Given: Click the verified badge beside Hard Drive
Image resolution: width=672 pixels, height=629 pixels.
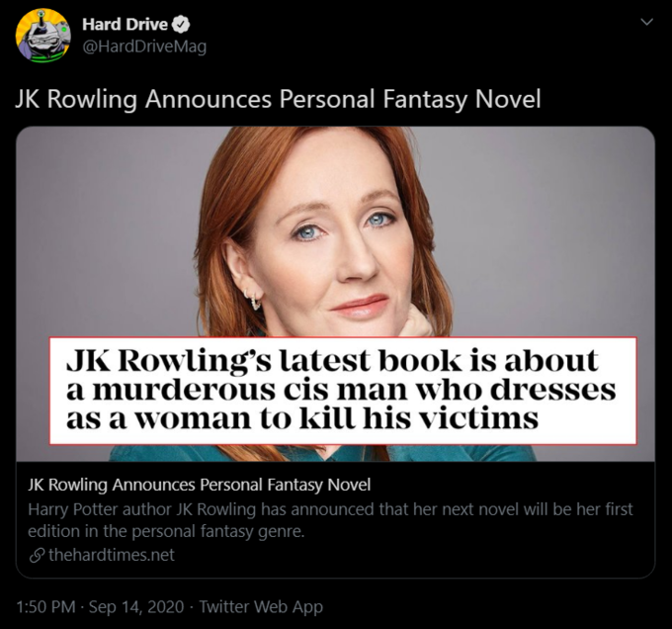Looking at the screenshot, I should [x=181, y=25].
